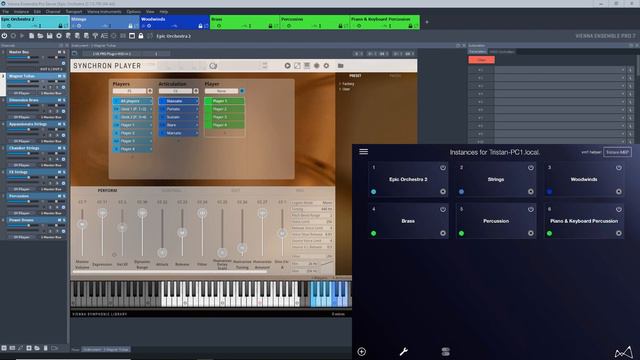Click the Tristan-MBP button in Instances window
640x360 pixels.
tap(618, 152)
